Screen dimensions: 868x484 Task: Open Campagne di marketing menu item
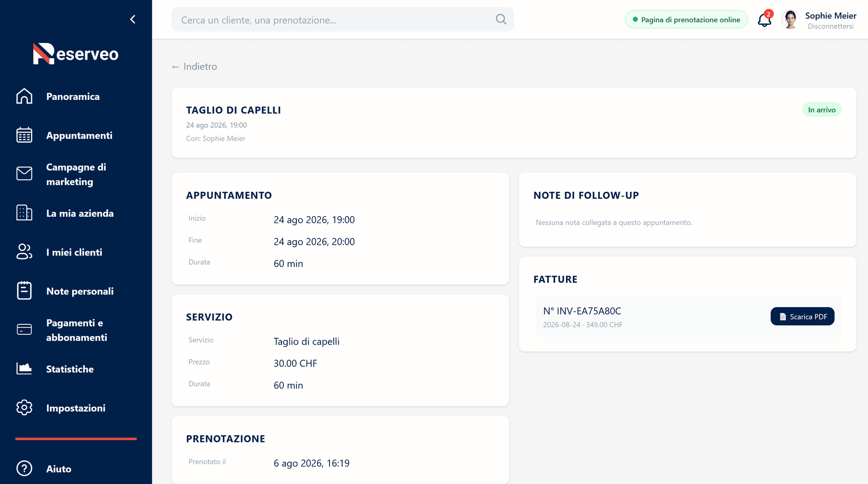click(x=76, y=174)
